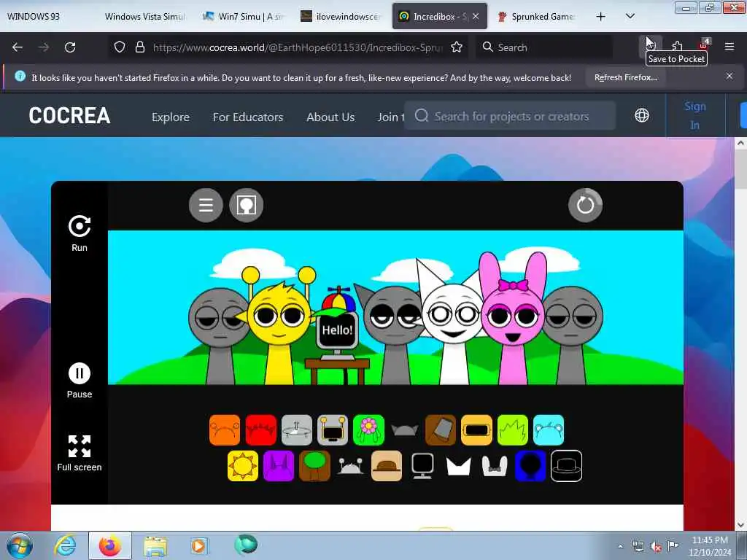Choose the green flower character icon

tap(368, 430)
